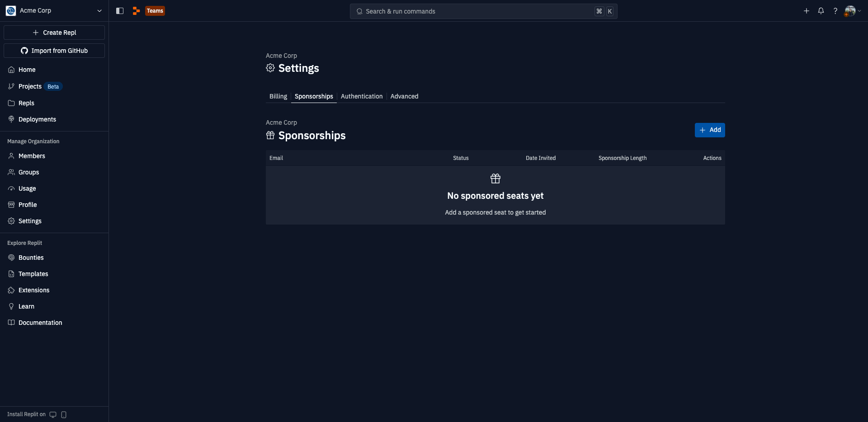Open the help question mark icon
The width and height of the screenshot is (868, 422).
coord(835,11)
